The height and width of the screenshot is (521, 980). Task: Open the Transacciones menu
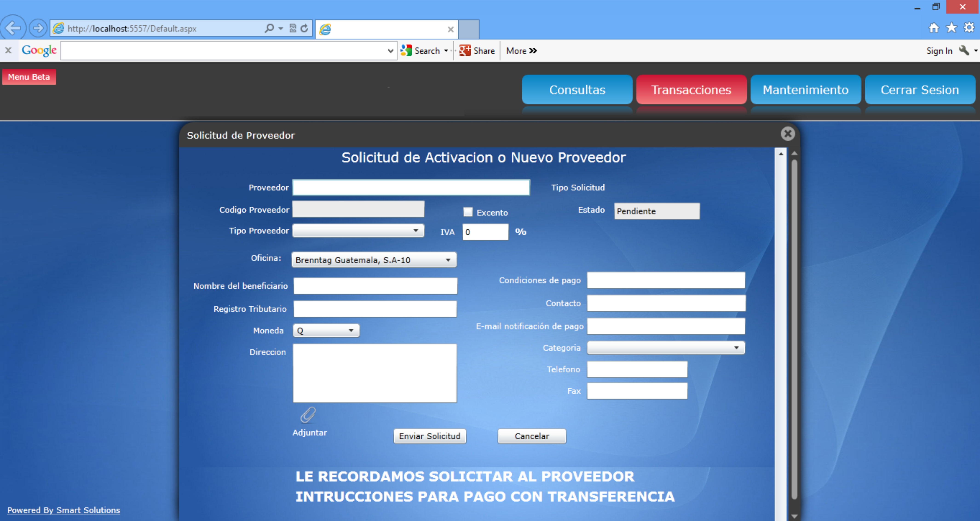pyautogui.click(x=691, y=89)
